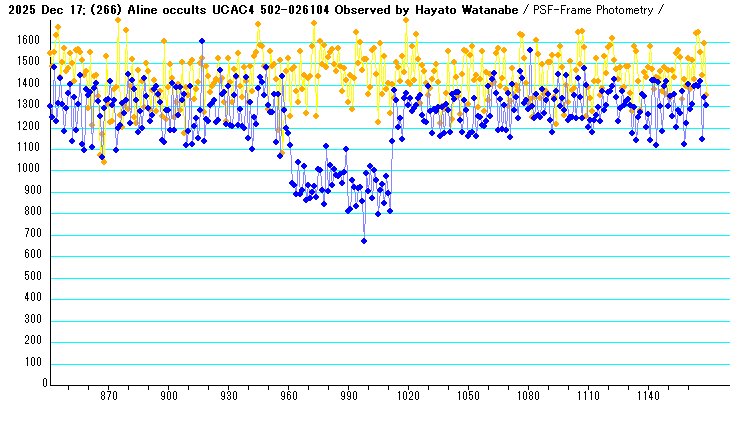The height and width of the screenshot is (425, 740).
Task: Select the 1020 x-axis label
Action: (408, 397)
